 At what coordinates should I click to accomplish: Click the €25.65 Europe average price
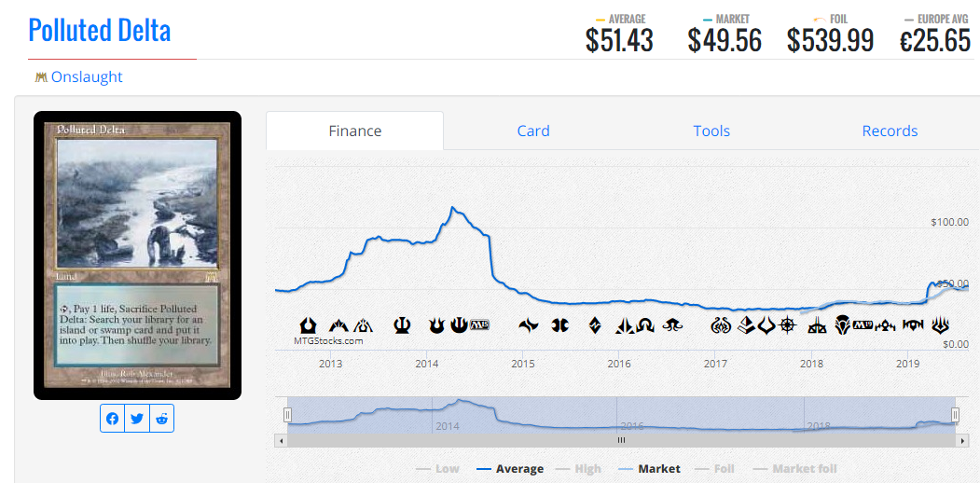point(935,41)
